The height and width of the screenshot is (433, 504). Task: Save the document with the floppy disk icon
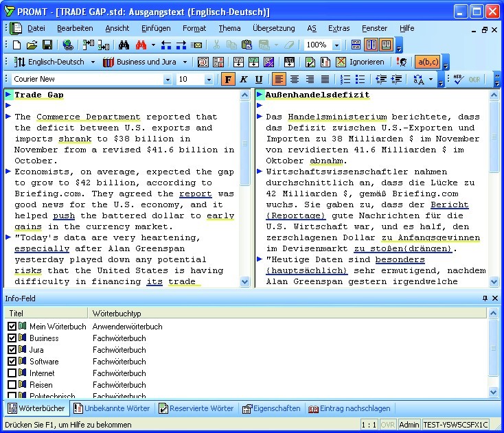47,45
